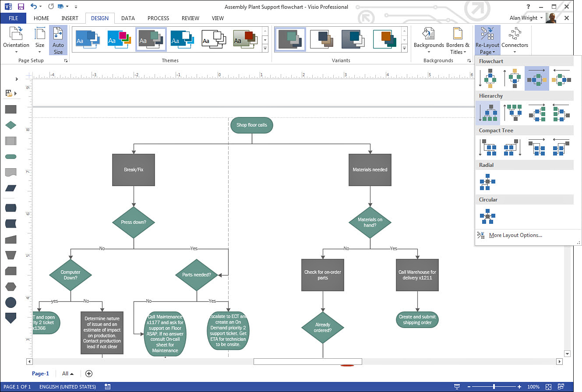
Task: Pick second Compact Tree layout option
Action: [x=512, y=148]
